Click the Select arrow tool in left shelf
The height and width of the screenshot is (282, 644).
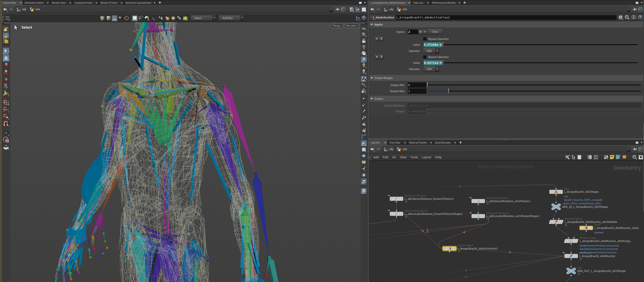pyautogui.click(x=6, y=51)
